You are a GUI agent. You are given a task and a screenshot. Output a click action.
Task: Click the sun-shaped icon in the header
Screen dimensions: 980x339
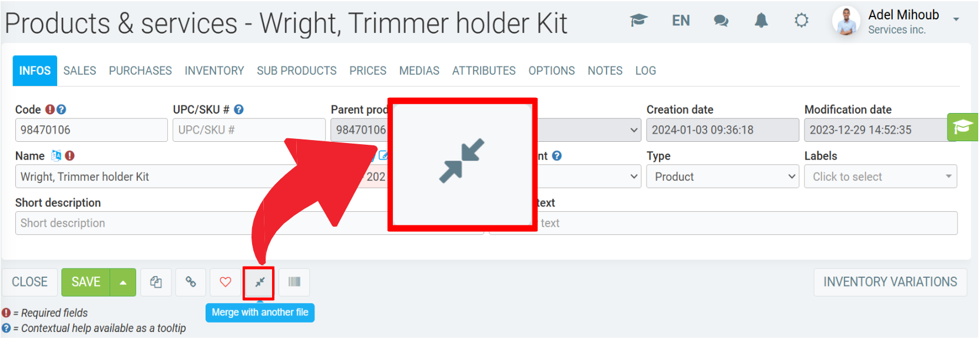(x=802, y=21)
